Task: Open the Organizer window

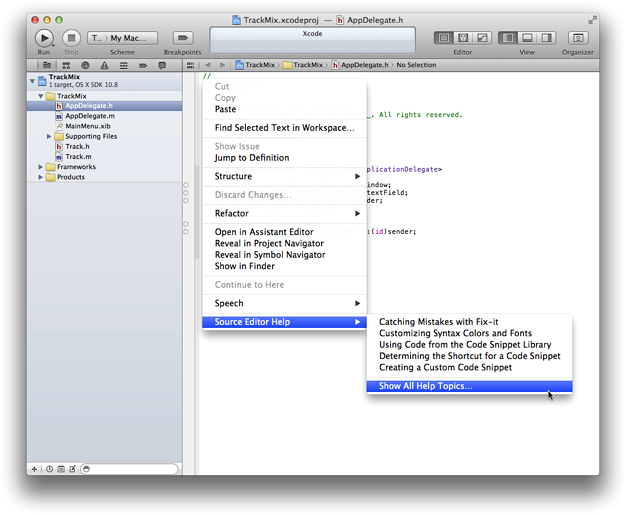Action: (578, 38)
